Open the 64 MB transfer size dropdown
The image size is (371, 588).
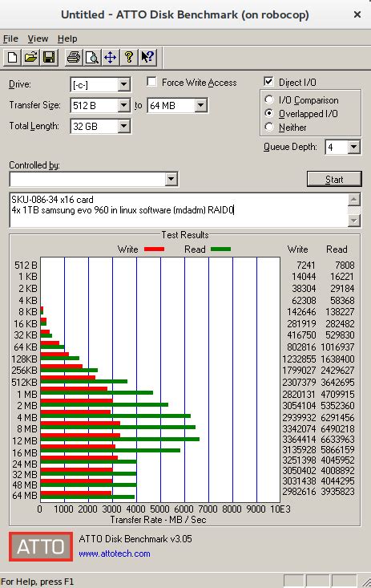[x=201, y=106]
